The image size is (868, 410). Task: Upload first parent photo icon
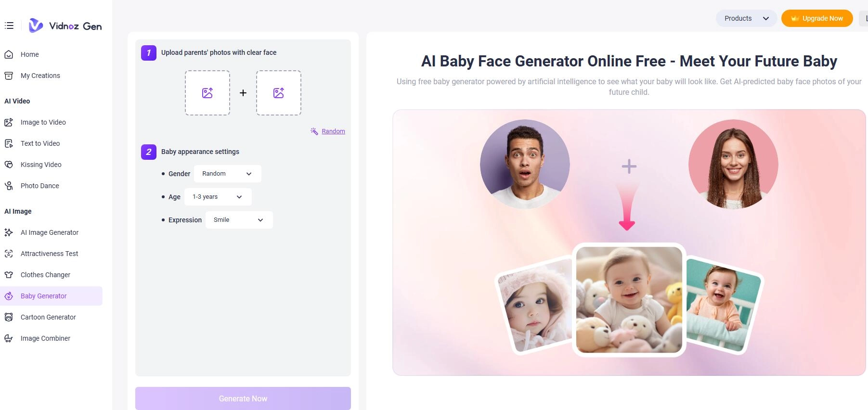[x=207, y=93]
